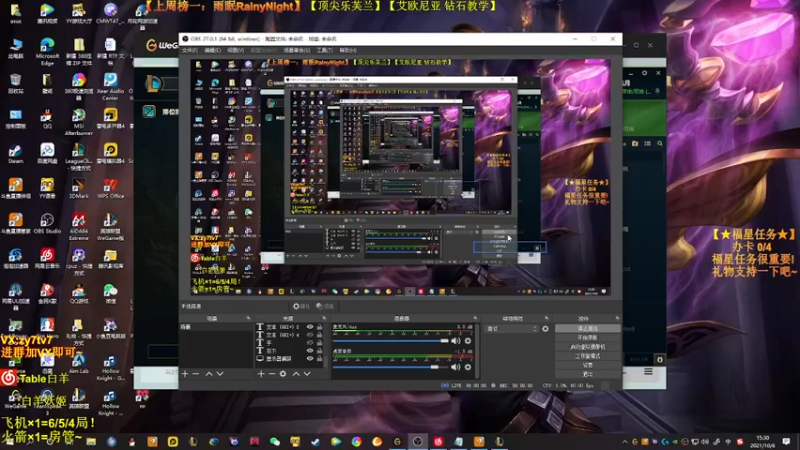The width and height of the screenshot is (800, 450).
Task: Open WeChat from the taskbar
Action: point(274,442)
